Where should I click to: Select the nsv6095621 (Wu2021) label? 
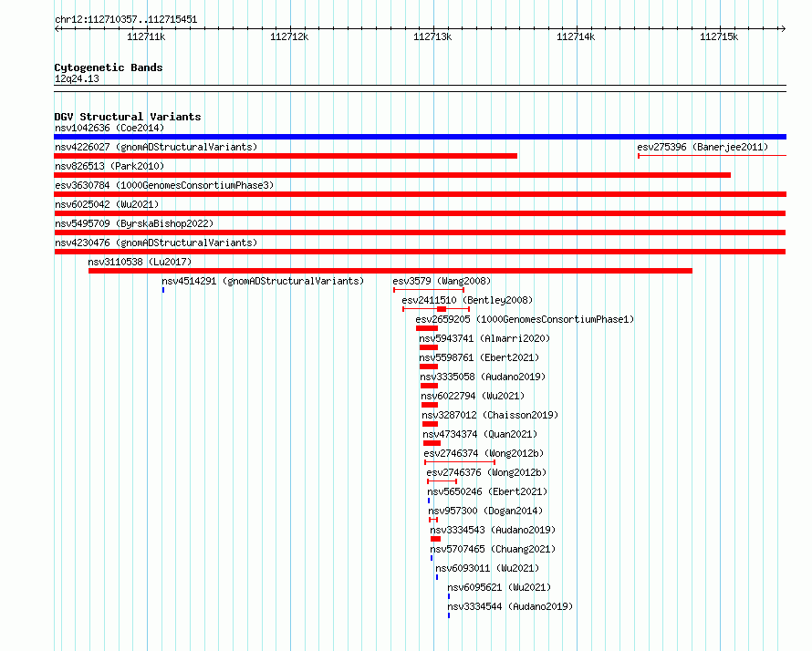[x=499, y=587]
